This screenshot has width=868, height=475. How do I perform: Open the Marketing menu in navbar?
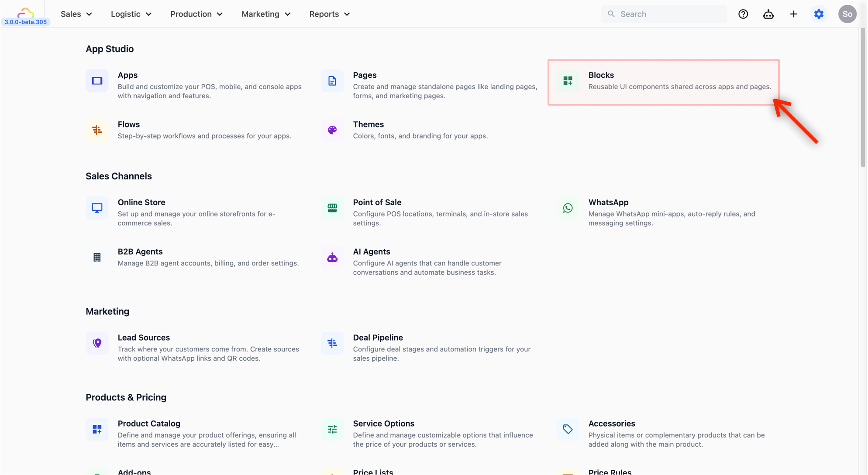[266, 14]
